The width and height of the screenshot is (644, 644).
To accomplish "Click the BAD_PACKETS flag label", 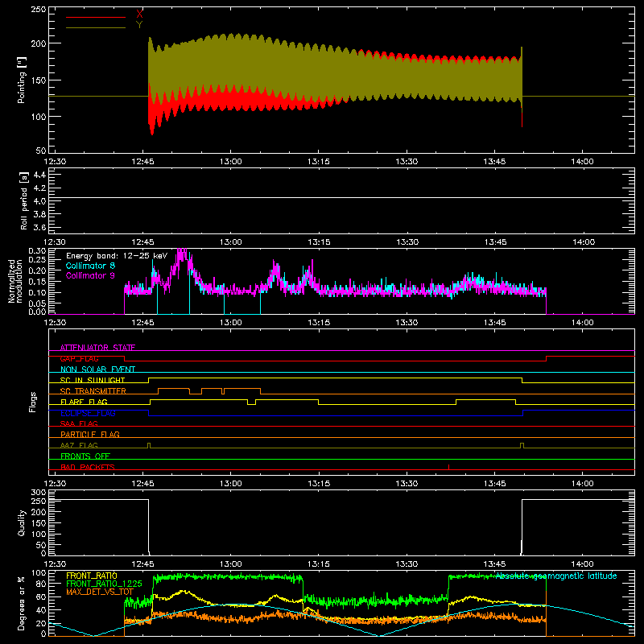I will 88,467.
